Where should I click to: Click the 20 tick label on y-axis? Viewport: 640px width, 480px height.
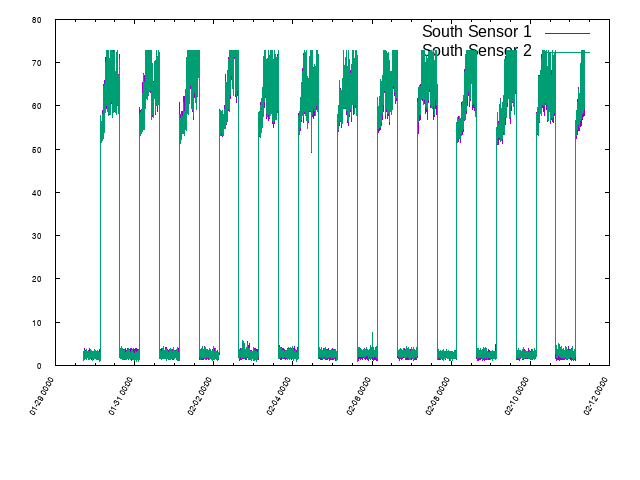(36, 280)
